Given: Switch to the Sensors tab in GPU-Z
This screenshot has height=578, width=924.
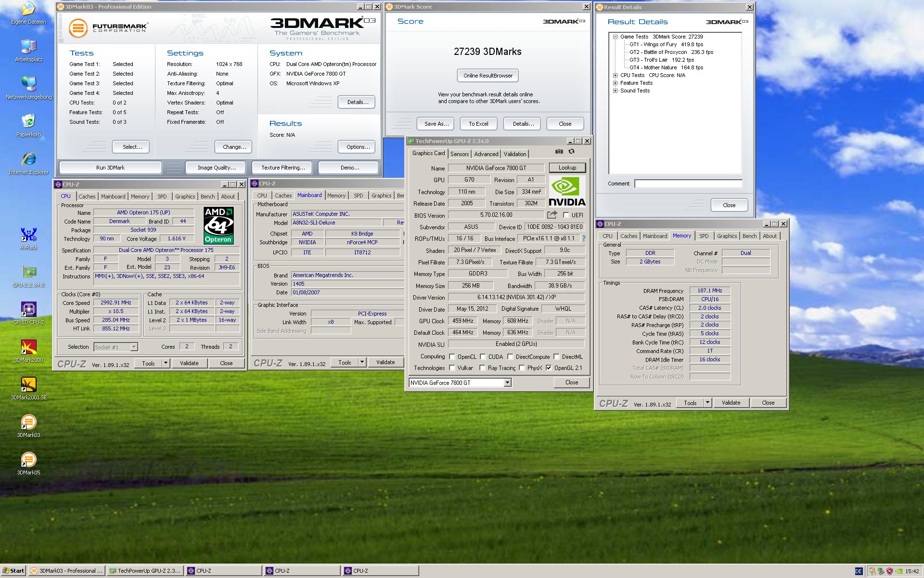Looking at the screenshot, I should coord(460,154).
